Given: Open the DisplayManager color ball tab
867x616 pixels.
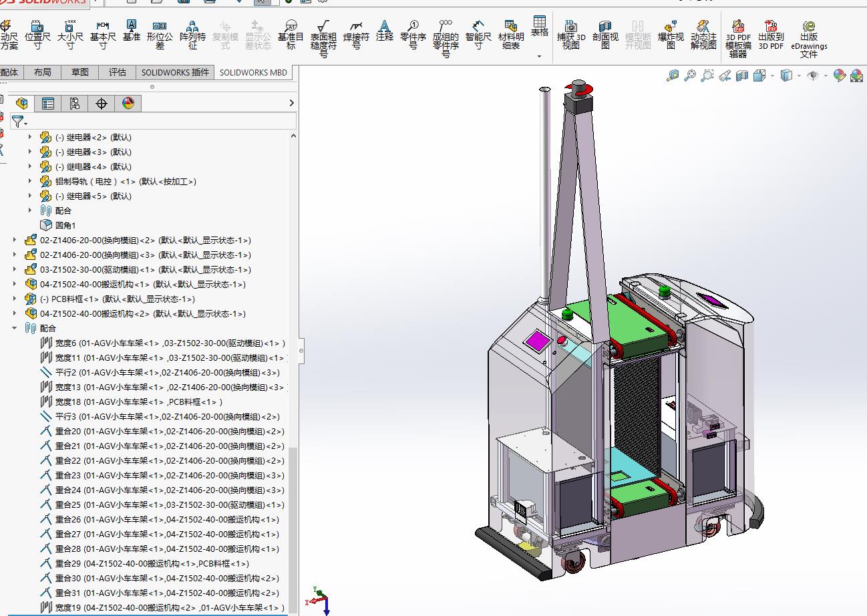Looking at the screenshot, I should (128, 103).
